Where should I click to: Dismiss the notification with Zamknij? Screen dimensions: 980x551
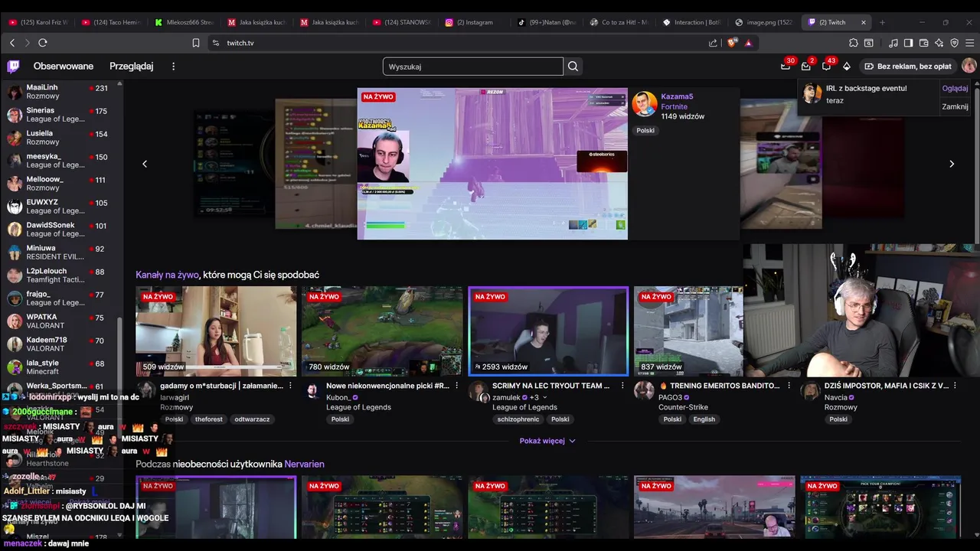tap(955, 106)
